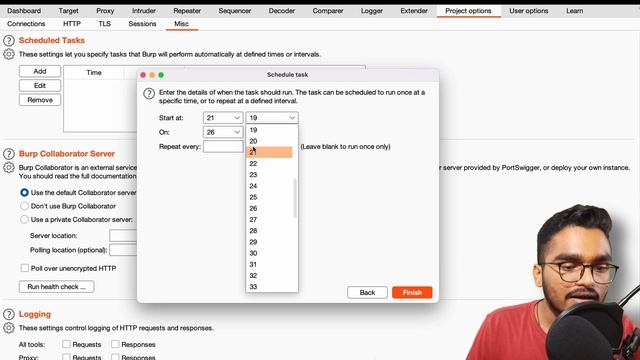Open the Sessions sub-tab
The height and width of the screenshot is (360, 640).
(x=142, y=24)
